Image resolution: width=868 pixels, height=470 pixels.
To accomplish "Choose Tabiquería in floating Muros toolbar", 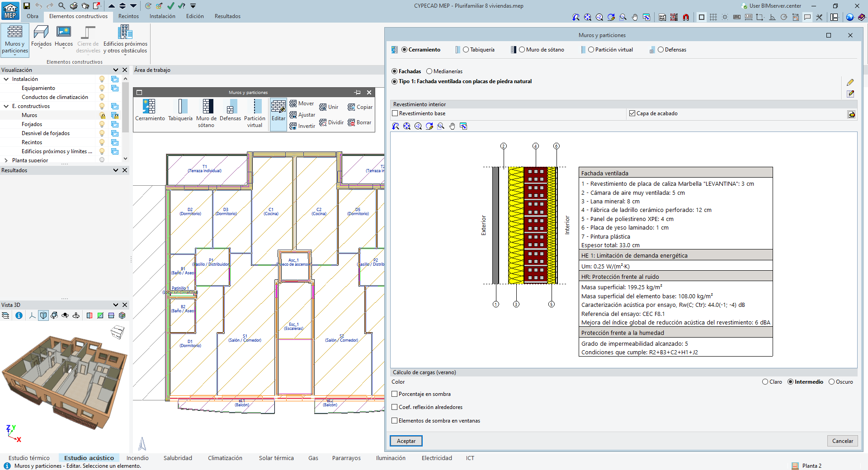I will click(180, 110).
